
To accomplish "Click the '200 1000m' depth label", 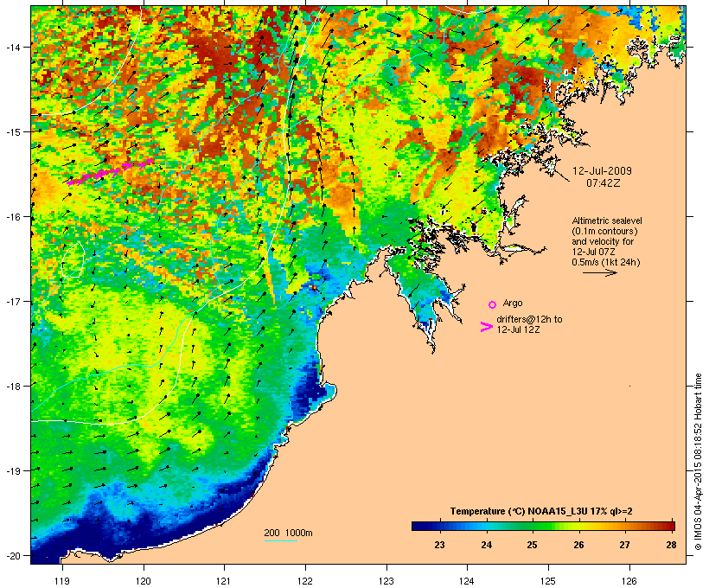I will point(288,533).
